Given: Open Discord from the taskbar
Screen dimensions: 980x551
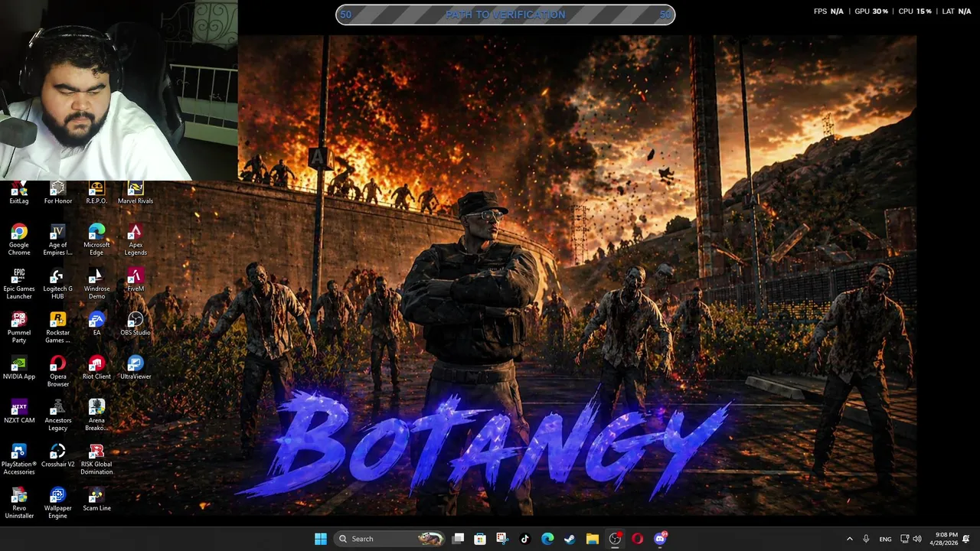Looking at the screenshot, I should (x=660, y=539).
